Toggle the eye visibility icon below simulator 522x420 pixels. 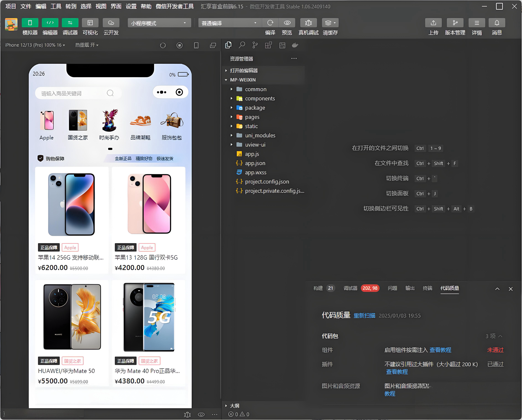[x=201, y=414]
